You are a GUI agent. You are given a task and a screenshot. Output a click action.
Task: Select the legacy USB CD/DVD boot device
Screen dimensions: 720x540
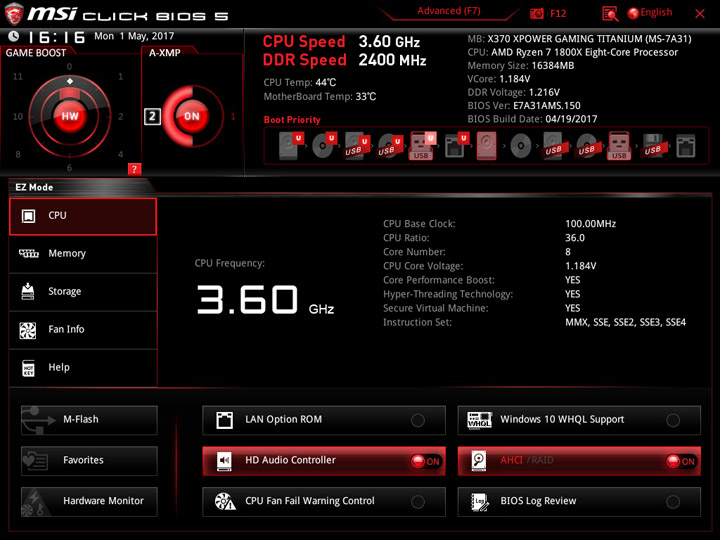click(x=586, y=146)
